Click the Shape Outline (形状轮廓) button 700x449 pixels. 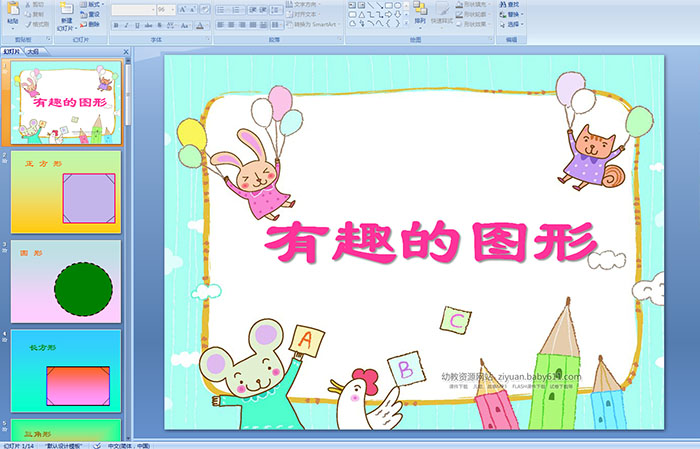[474, 14]
